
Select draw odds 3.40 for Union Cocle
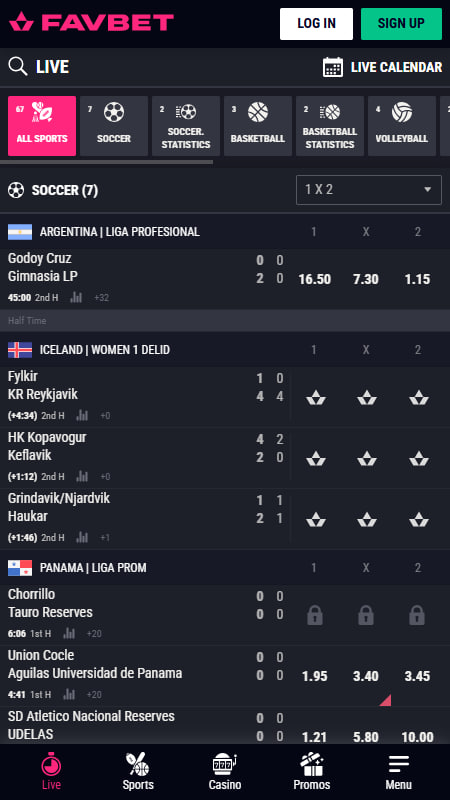coord(366,676)
